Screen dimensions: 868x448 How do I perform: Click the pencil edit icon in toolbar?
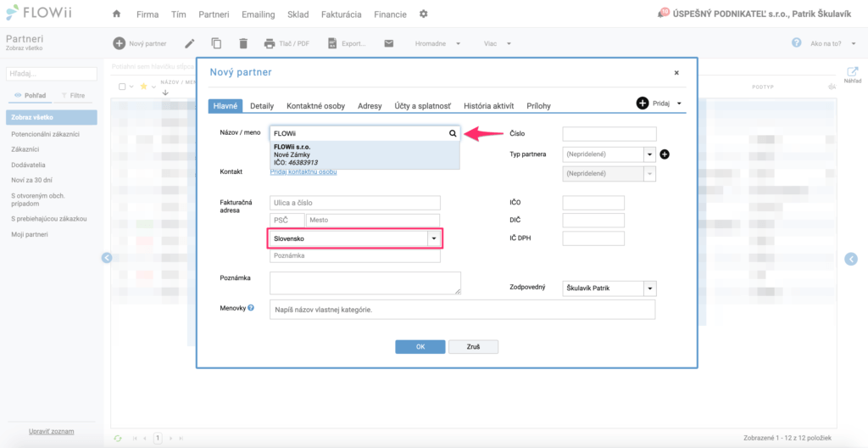tap(190, 43)
